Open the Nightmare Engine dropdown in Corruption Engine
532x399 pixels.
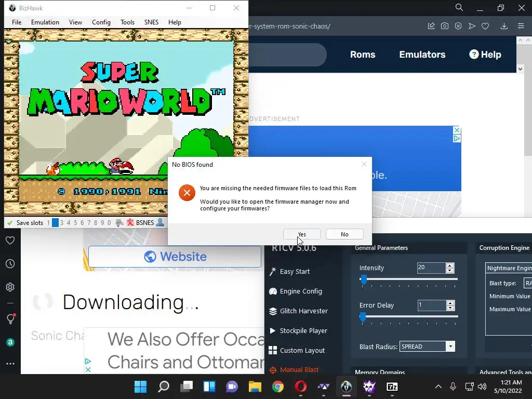509,268
